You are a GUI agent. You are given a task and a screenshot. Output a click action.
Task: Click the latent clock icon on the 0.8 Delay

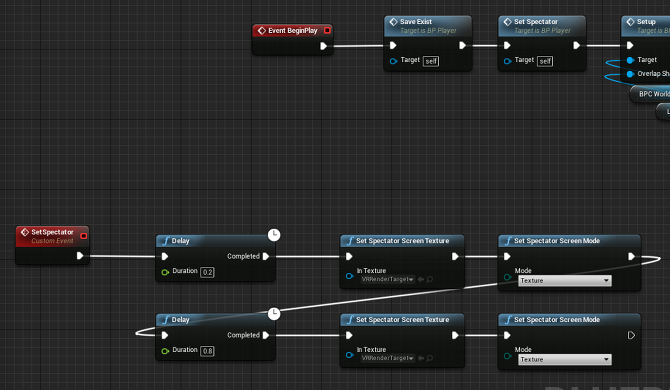click(274, 314)
